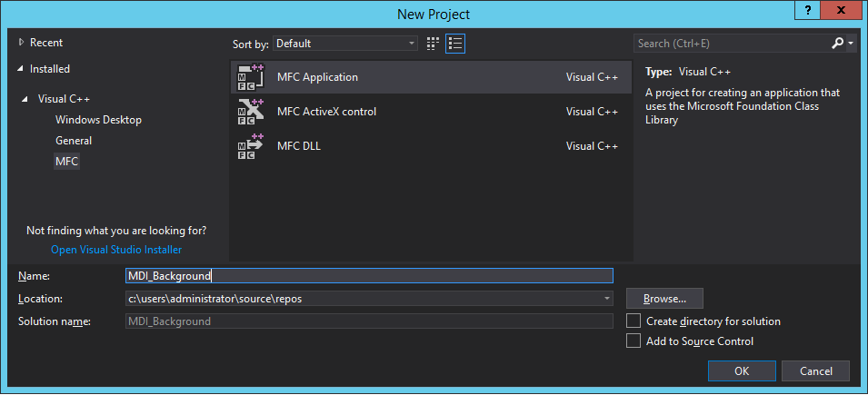868x395 pixels.
Task: Select the MFC DLL template icon
Action: [x=250, y=146]
